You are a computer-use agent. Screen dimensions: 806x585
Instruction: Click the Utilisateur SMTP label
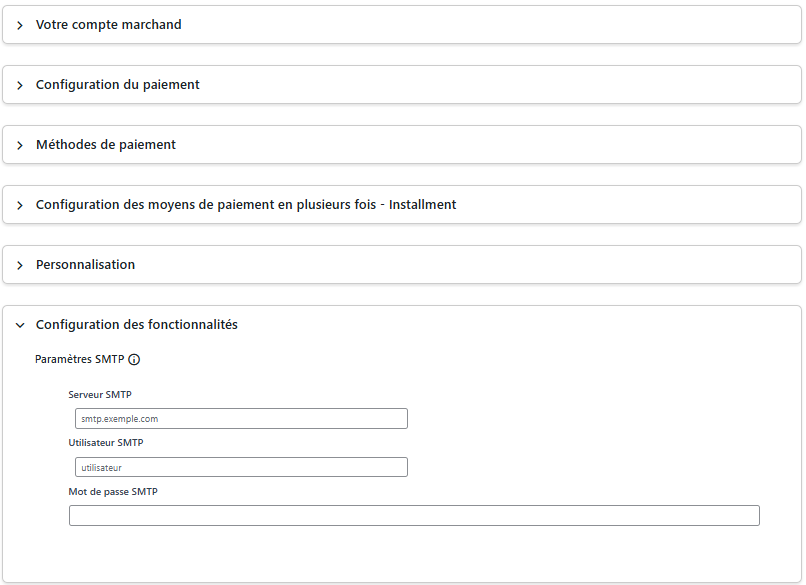106,443
